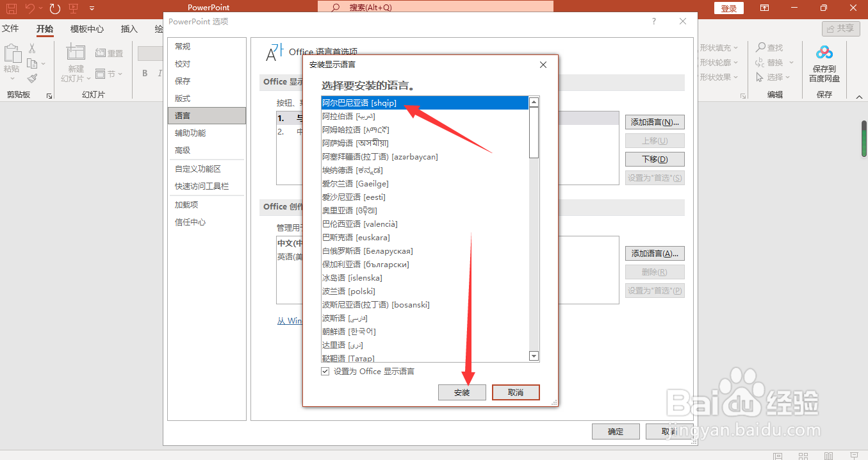Click the ribbon display options icon

pyautogui.click(x=764, y=8)
